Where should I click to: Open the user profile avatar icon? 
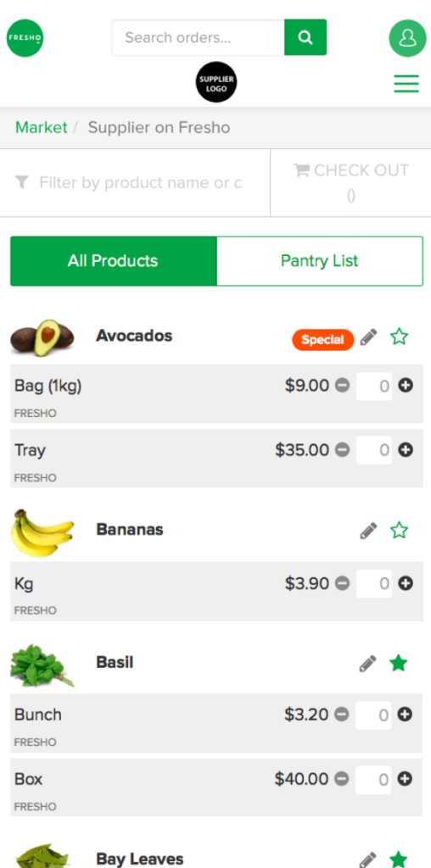click(x=408, y=38)
